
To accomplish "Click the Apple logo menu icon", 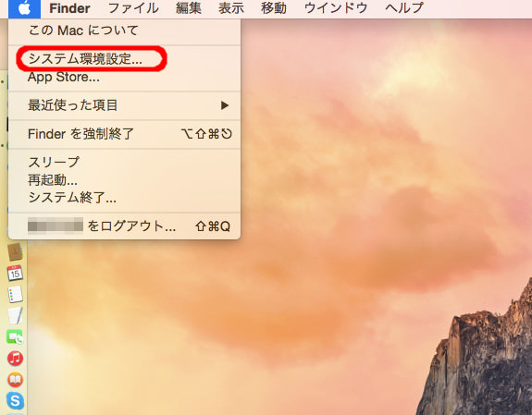I will (x=24, y=8).
